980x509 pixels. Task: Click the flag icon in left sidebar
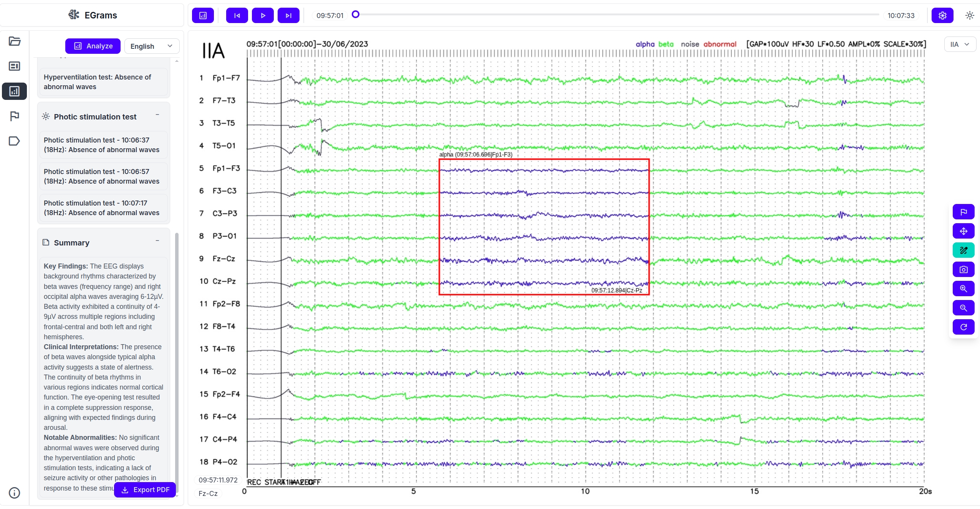(x=14, y=116)
